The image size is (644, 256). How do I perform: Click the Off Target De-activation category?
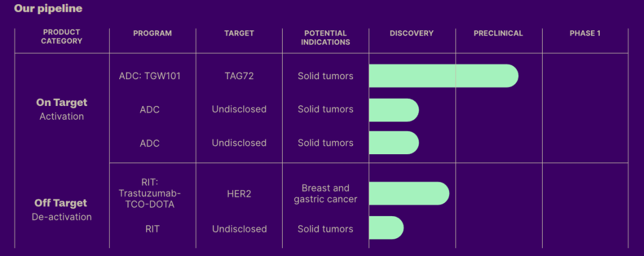61,210
